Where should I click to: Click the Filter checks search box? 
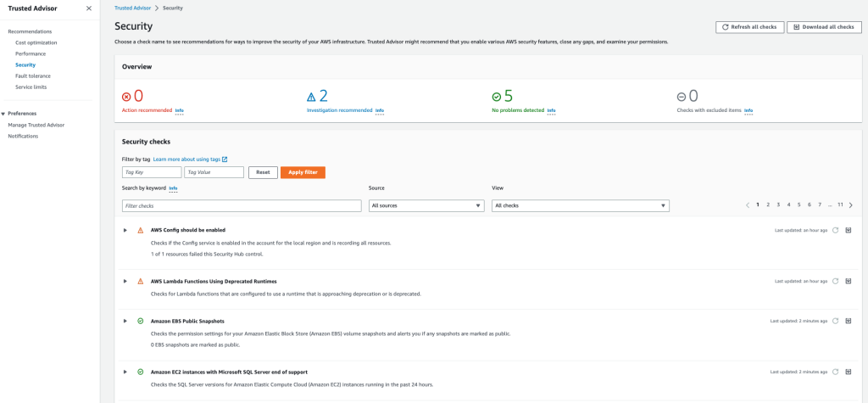pos(242,205)
